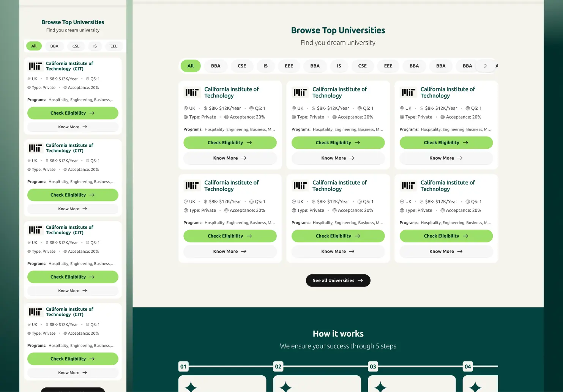
Task: Open the logo on the bottom-right desktop card
Action: [408, 186]
